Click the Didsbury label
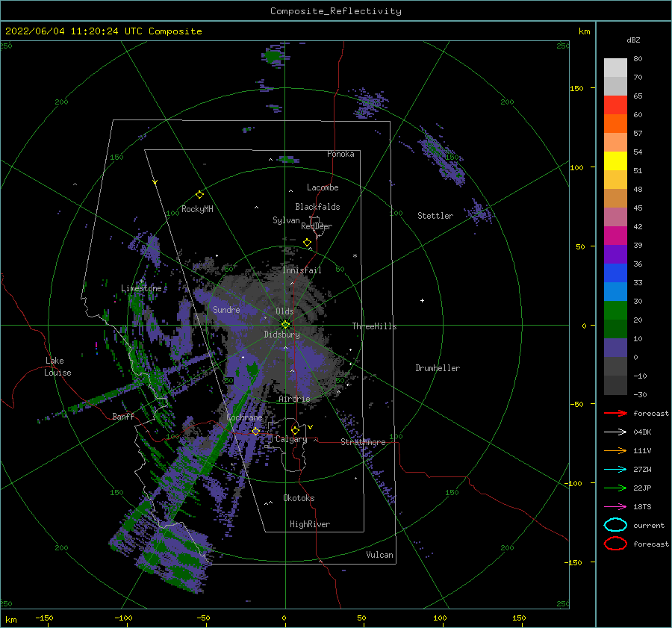 (281, 335)
